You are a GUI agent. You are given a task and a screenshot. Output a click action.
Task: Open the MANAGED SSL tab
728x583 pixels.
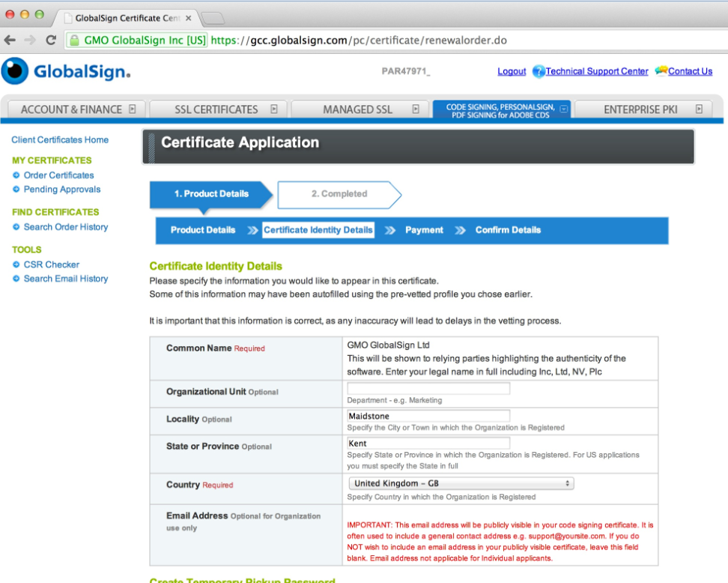pyautogui.click(x=360, y=109)
